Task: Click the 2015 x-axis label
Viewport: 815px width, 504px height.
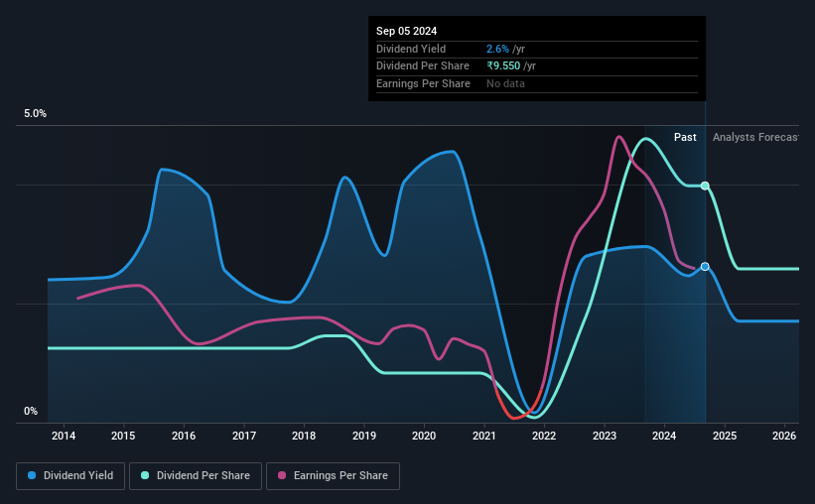Action: [x=123, y=436]
